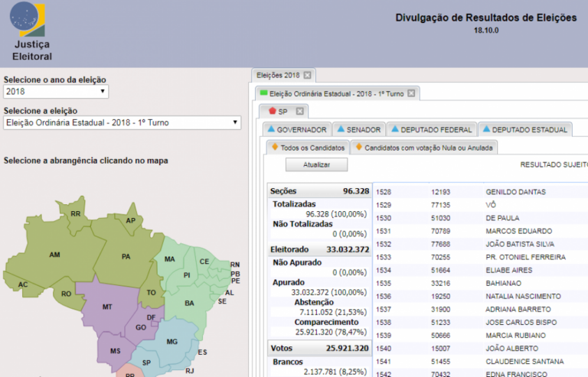
Task: Click the blue triangle icon next to SENADOR
Action: [341, 129]
